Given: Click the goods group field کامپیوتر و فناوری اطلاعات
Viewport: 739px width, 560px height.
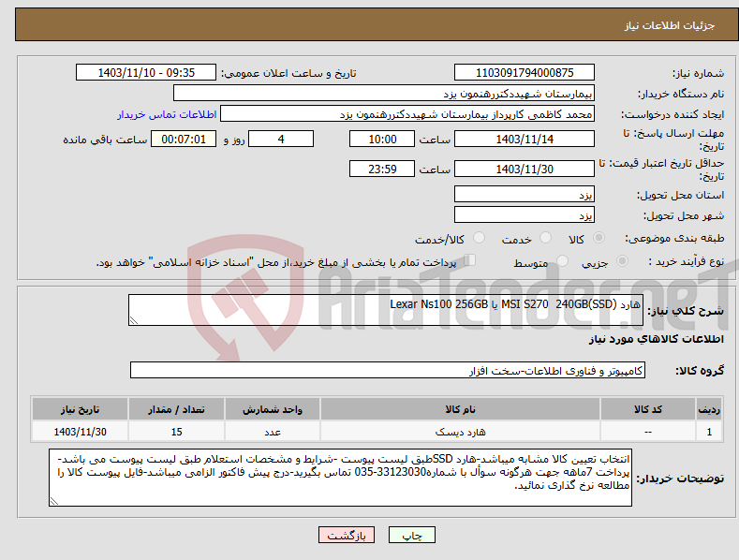Looking at the screenshot, I should pos(388,371).
